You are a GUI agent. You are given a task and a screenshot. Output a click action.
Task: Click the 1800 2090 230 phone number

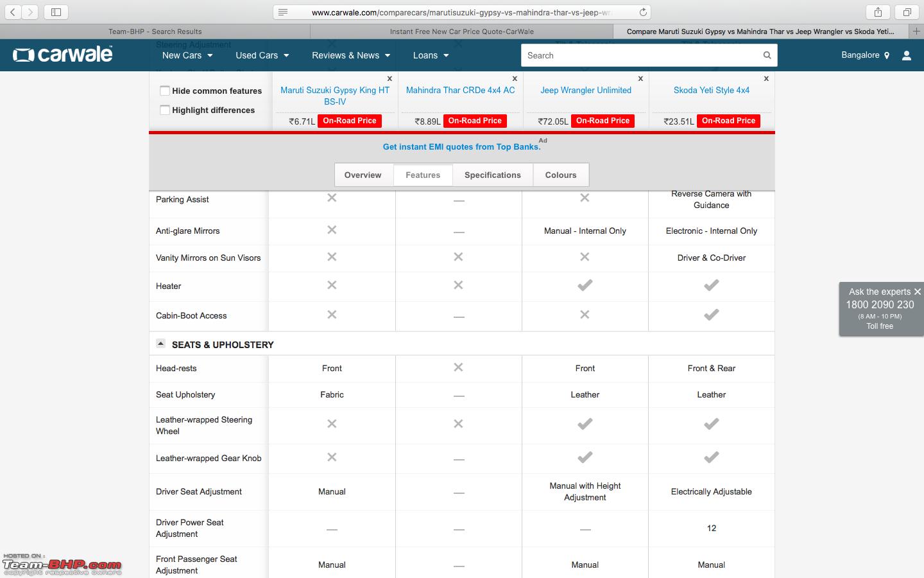click(x=880, y=305)
